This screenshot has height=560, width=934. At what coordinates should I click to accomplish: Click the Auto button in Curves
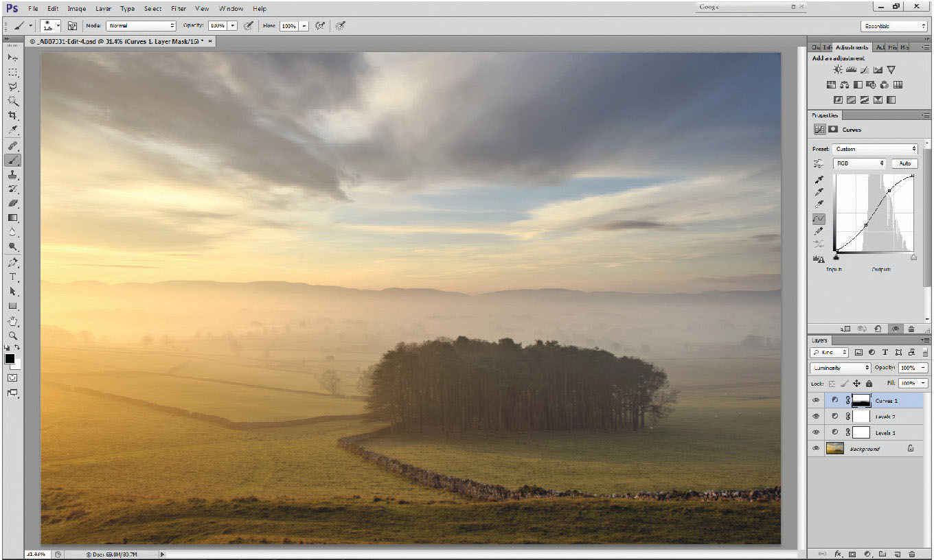tap(905, 163)
